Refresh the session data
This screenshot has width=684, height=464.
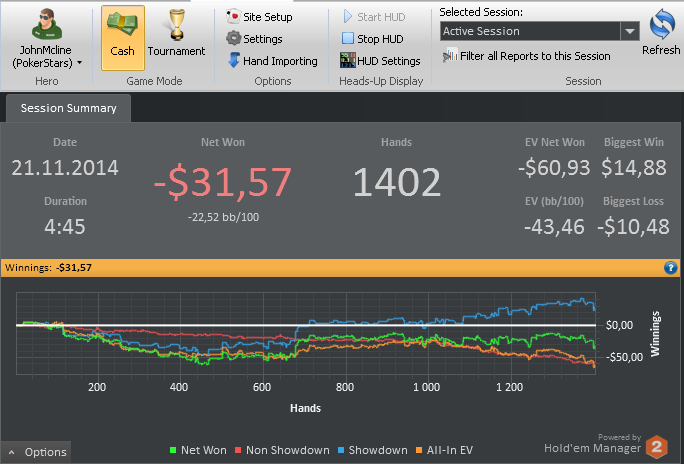click(660, 32)
